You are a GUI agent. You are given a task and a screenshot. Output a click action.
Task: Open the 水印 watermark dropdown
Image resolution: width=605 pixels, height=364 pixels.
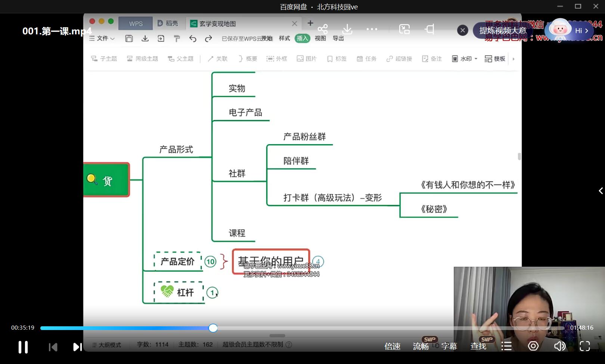464,59
